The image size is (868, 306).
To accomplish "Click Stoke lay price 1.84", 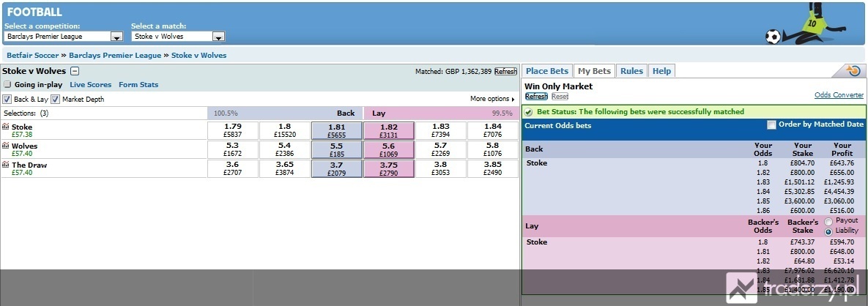I will pos(493,130).
